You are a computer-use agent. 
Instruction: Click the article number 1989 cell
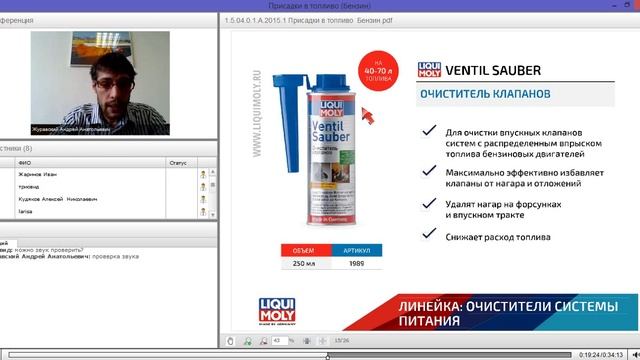[356, 264]
